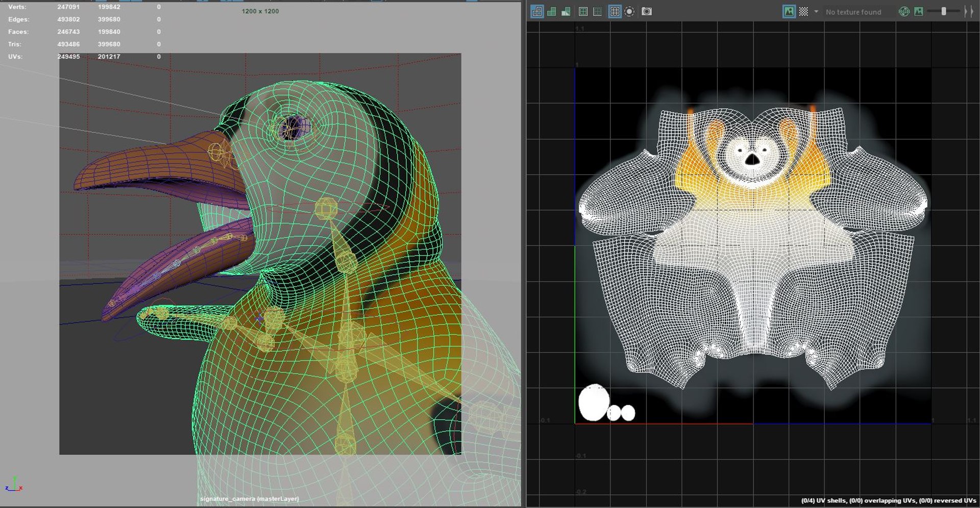Image resolution: width=980 pixels, height=508 pixels.
Task: Click 'signature_camera (masterLayer)' camera name label
Action: click(250, 499)
